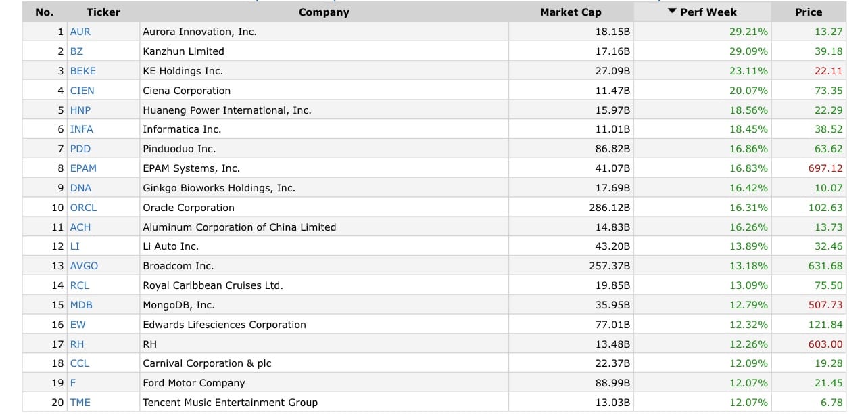This screenshot has width=868, height=414.
Task: Select the Ciena Corporation company name
Action: (187, 91)
